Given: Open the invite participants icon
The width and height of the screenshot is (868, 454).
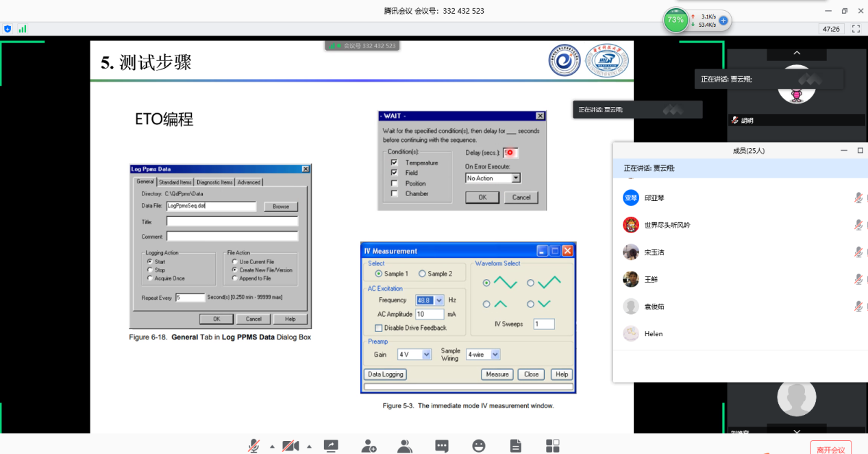Looking at the screenshot, I should pos(369,446).
